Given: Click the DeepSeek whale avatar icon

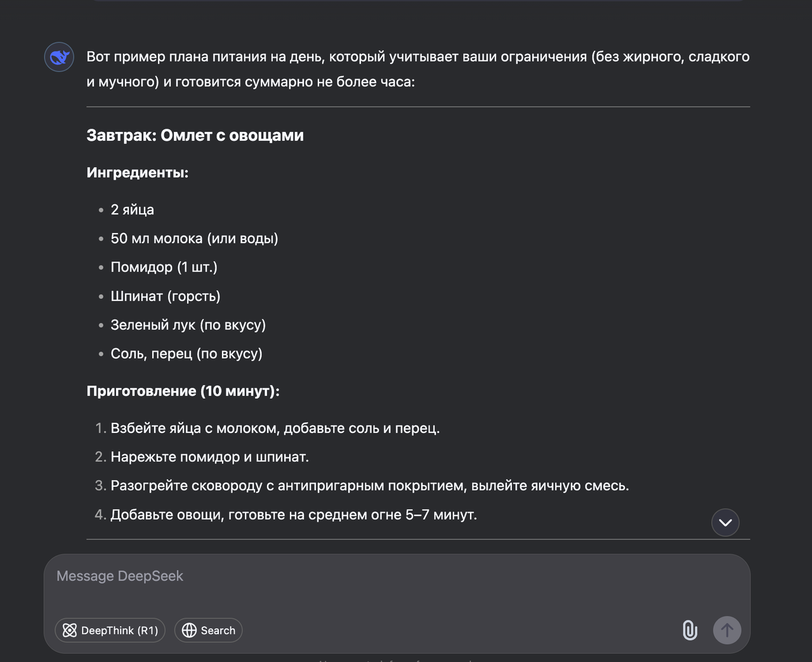Looking at the screenshot, I should (59, 57).
